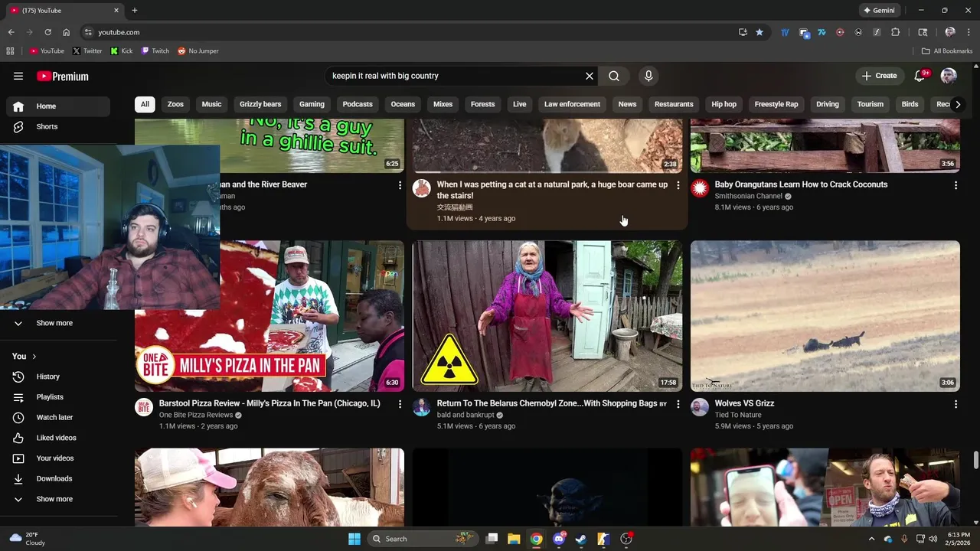Start voice search with the microphone

tap(648, 76)
